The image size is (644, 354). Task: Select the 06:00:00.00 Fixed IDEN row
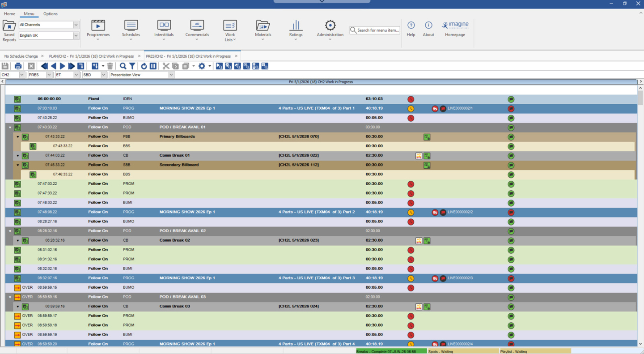pos(321,99)
